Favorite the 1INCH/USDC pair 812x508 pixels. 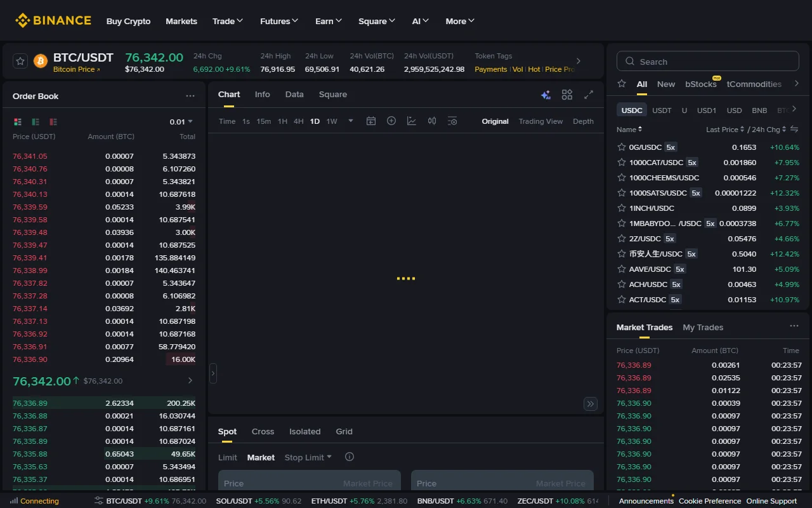(622, 208)
